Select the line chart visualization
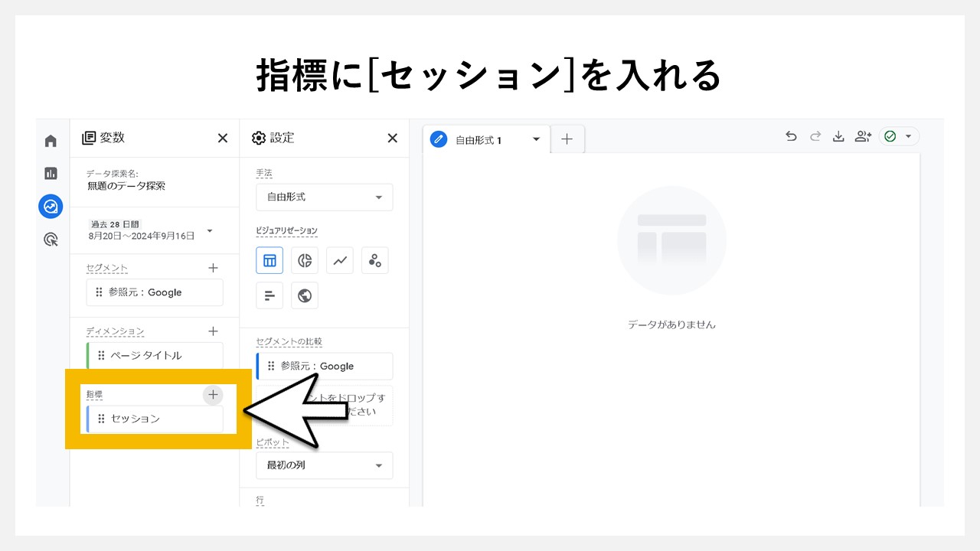This screenshot has width=980, height=551. coord(340,260)
